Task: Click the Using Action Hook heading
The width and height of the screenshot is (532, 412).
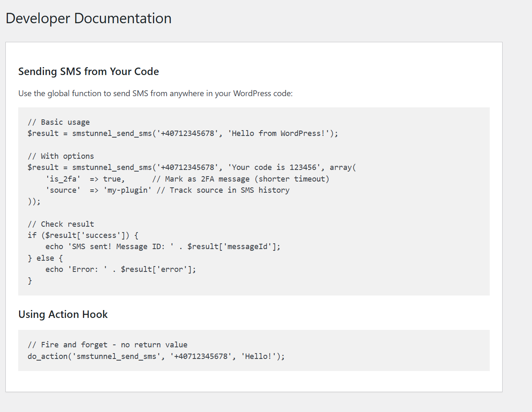Action: pos(63,314)
